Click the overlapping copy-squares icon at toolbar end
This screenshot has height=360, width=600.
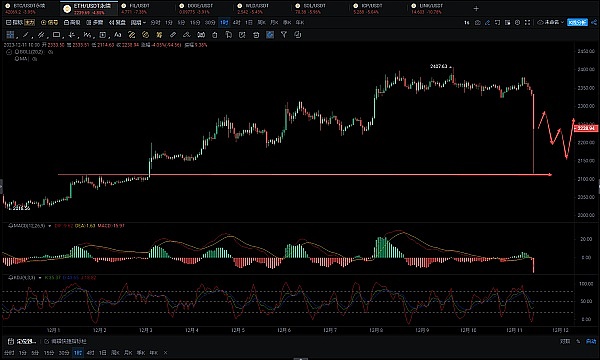click(x=298, y=35)
